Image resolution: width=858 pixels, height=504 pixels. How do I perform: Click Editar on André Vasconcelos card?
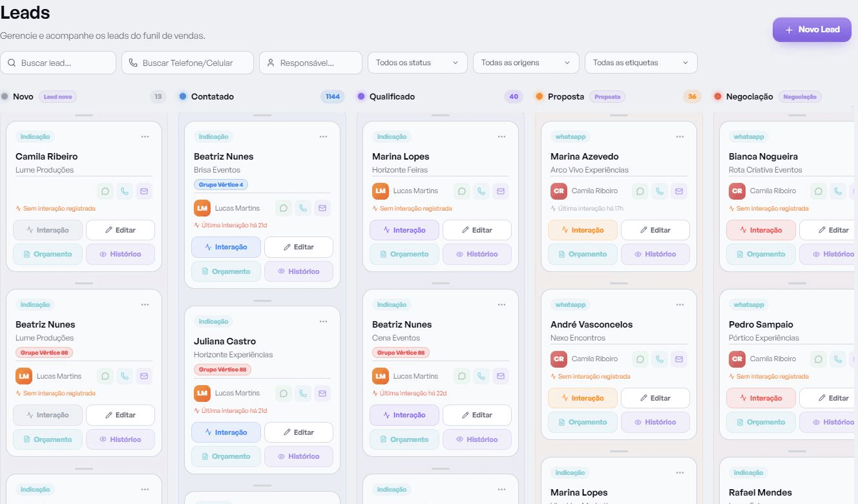tap(655, 398)
